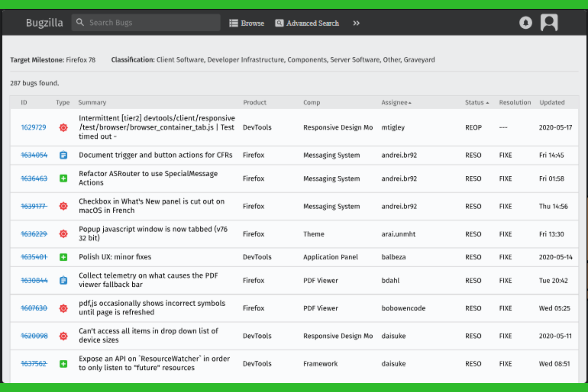Click the defect icon on bug 1629729
Viewport: 588px width, 392px height.
(x=63, y=127)
